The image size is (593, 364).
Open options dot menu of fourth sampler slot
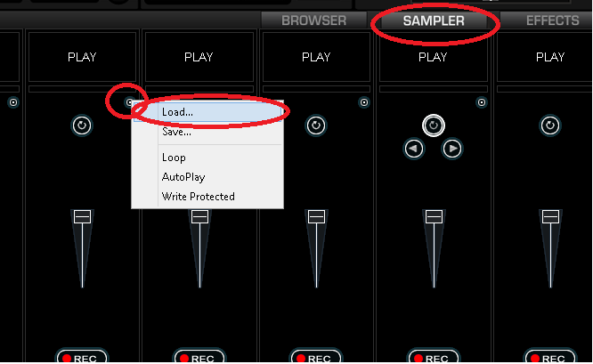coord(482,102)
